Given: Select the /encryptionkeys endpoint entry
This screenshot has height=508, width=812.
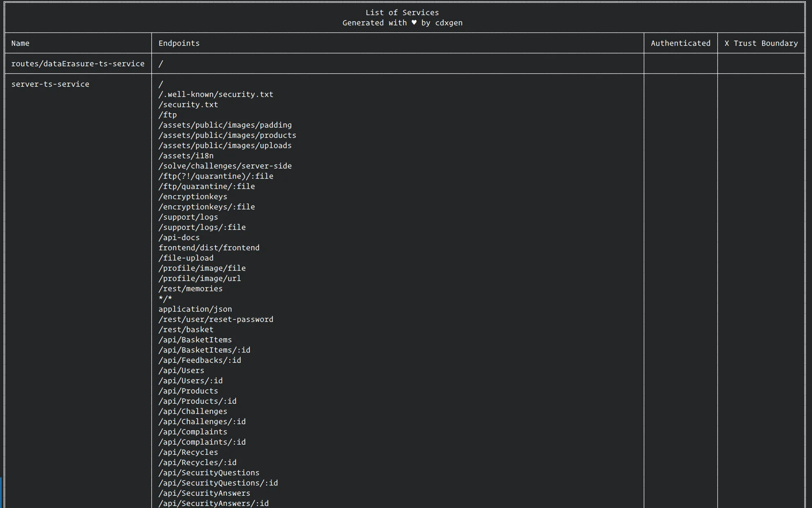Looking at the screenshot, I should coord(193,196).
